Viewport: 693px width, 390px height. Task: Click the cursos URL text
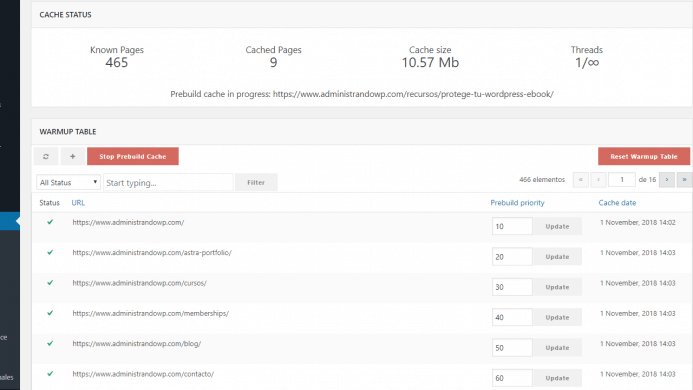point(139,283)
